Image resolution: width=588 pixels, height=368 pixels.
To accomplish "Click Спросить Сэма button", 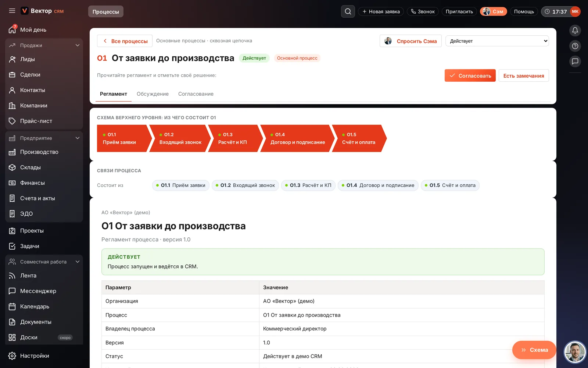I will pos(410,41).
